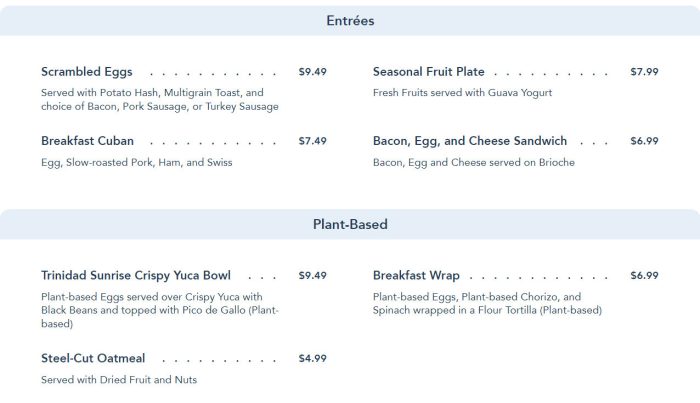700x403 pixels.
Task: Select the Breakfast Cuban item title
Action: point(87,141)
